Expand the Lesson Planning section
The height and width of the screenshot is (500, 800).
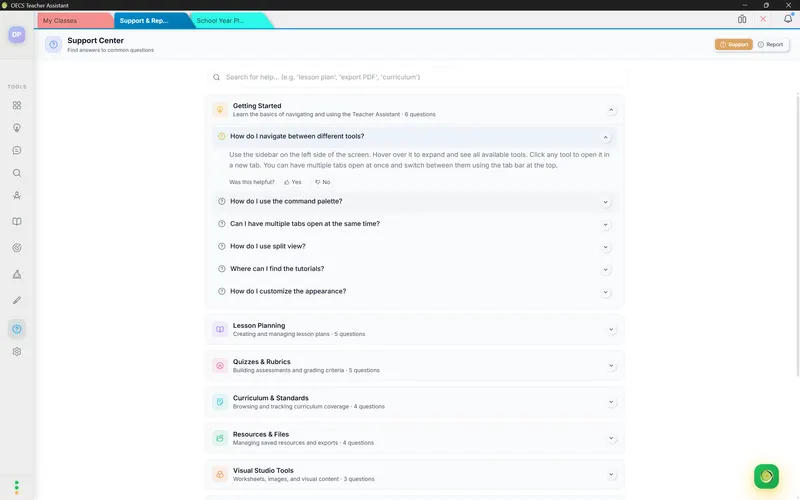611,330
